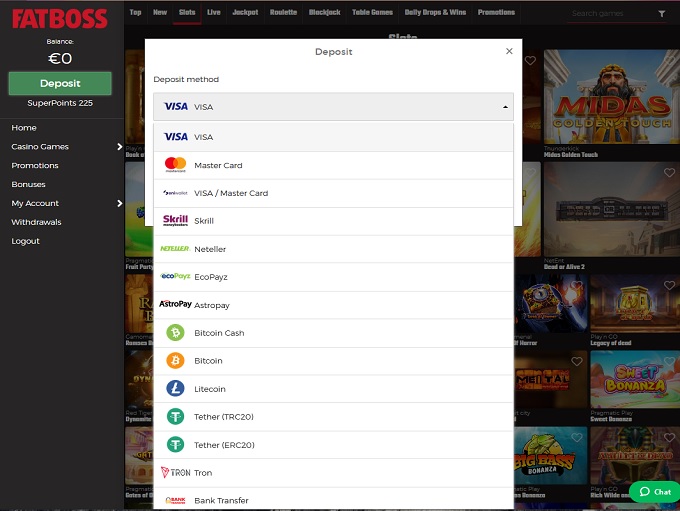This screenshot has width=680, height=511.
Task: Expand the My Account submenu arrow
Action: point(120,203)
